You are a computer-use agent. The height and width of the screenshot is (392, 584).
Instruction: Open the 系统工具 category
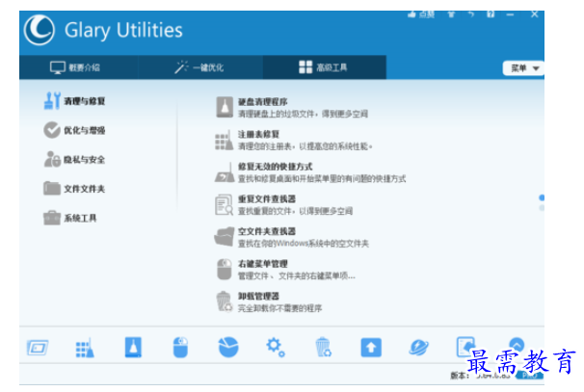(70, 218)
